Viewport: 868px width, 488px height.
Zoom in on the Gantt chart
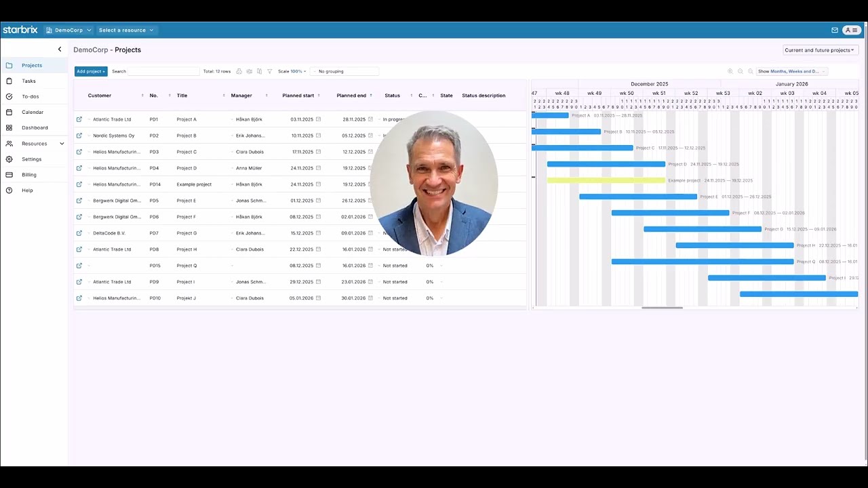[730, 71]
